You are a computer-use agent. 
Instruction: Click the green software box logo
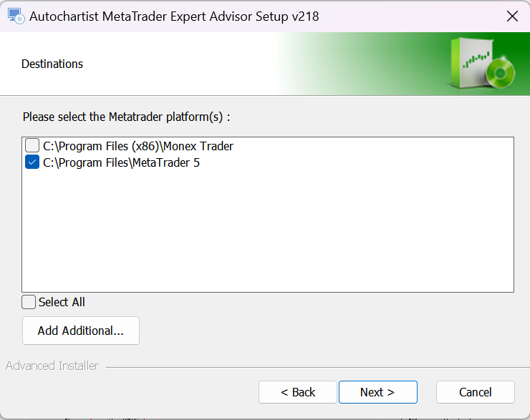(x=482, y=64)
